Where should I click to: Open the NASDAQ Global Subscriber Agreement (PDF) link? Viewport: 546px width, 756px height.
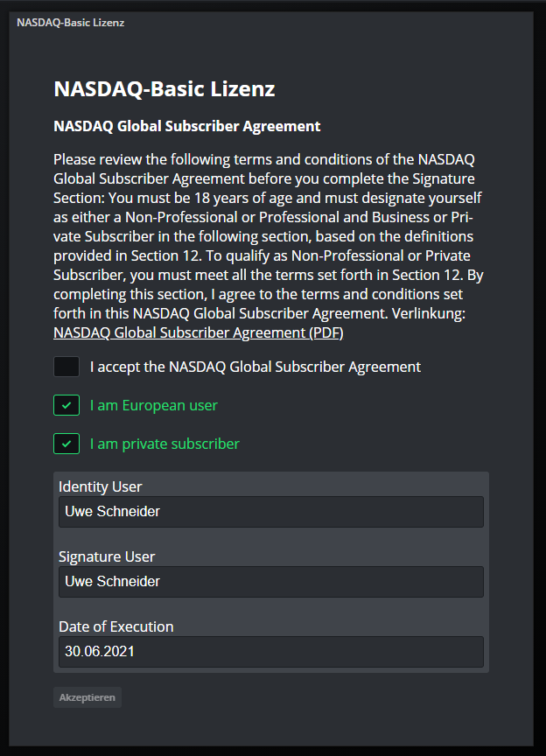(x=199, y=332)
